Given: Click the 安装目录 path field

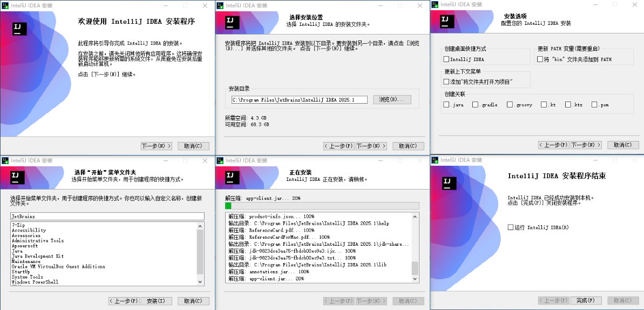Looking at the screenshot, I should click(x=301, y=99).
